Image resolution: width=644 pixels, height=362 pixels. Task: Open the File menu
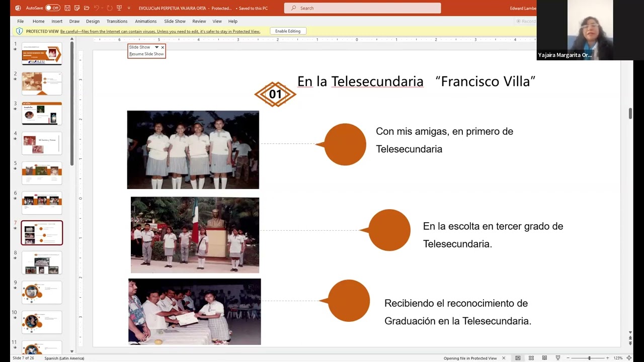click(21, 21)
